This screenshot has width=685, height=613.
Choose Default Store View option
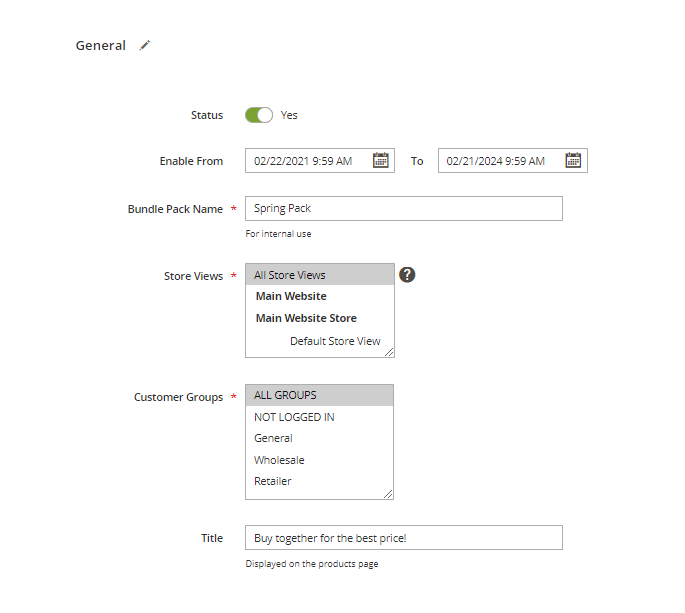(334, 341)
